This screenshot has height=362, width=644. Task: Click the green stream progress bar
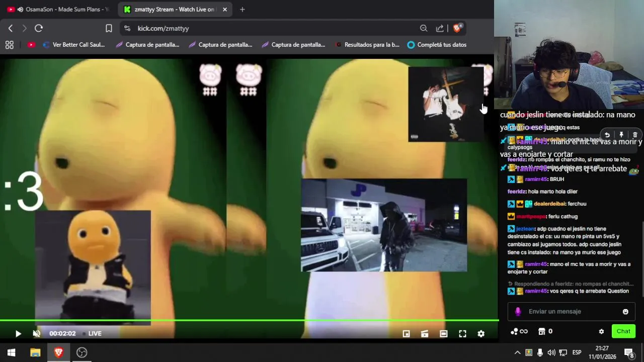[250, 320]
